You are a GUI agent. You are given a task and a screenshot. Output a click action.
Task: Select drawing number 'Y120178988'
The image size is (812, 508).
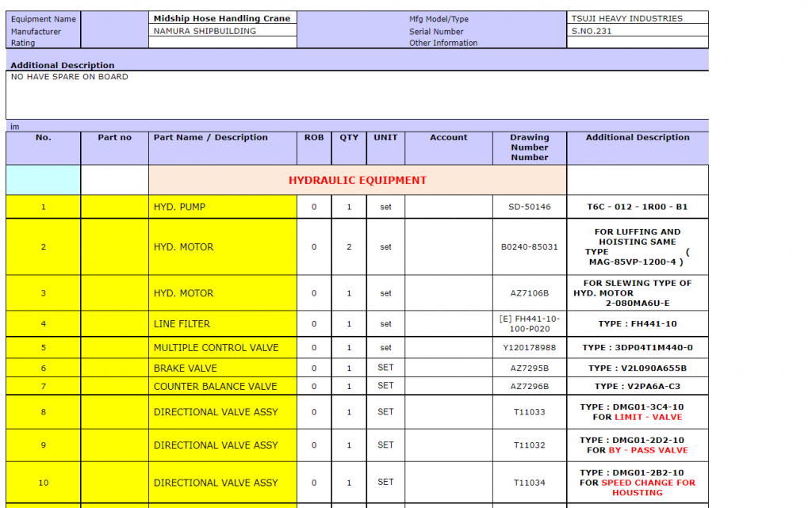tap(529, 348)
